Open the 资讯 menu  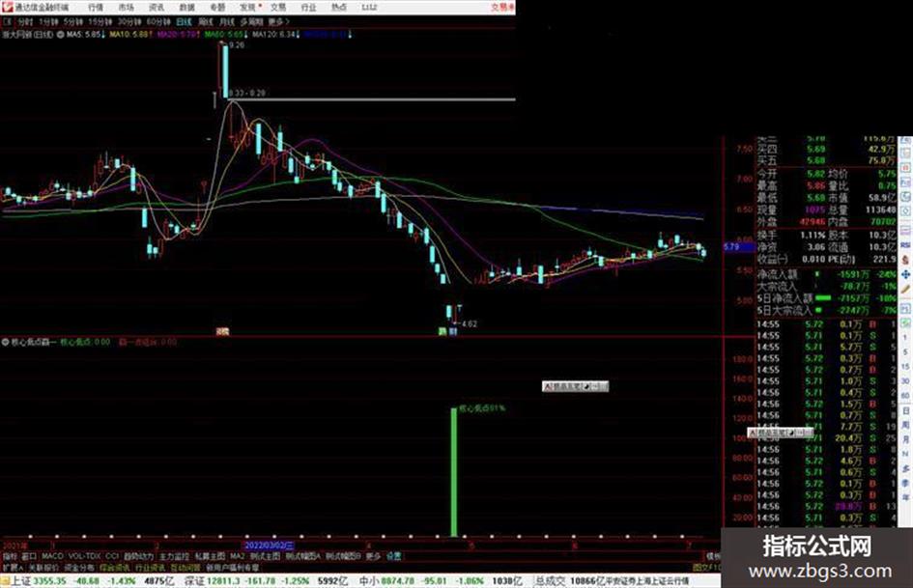pyautogui.click(x=157, y=7)
